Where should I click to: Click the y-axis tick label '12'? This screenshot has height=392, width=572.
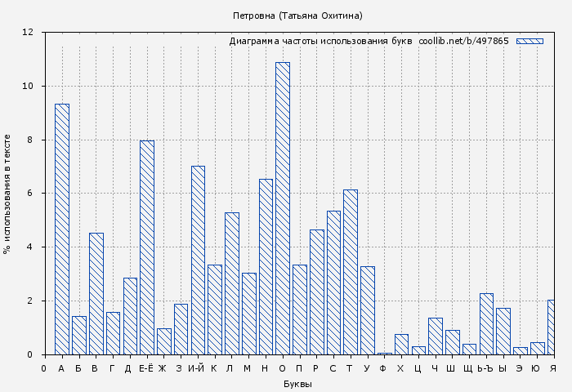pos(28,33)
